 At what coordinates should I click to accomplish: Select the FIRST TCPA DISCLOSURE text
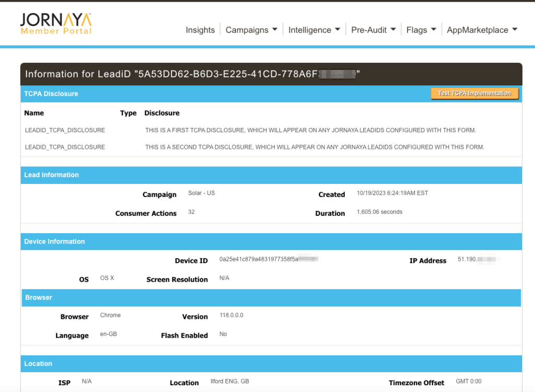310,130
